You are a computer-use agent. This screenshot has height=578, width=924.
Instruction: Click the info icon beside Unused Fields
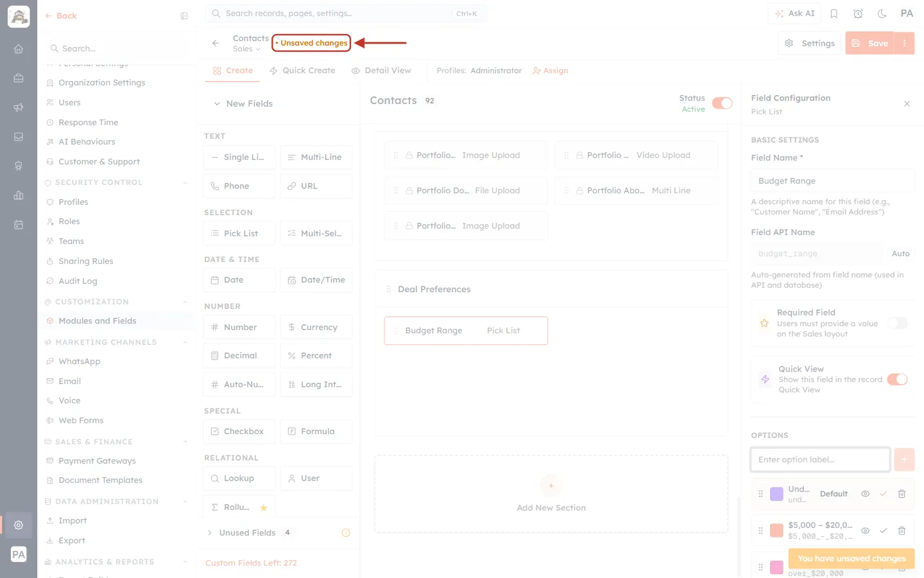(x=346, y=532)
